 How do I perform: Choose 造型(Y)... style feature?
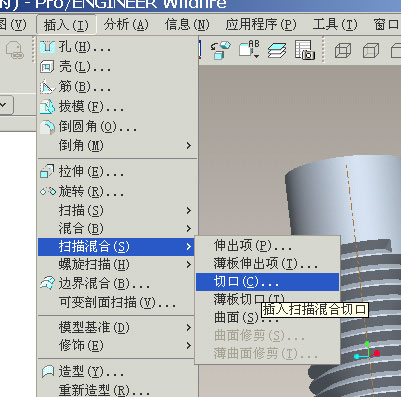click(x=117, y=371)
